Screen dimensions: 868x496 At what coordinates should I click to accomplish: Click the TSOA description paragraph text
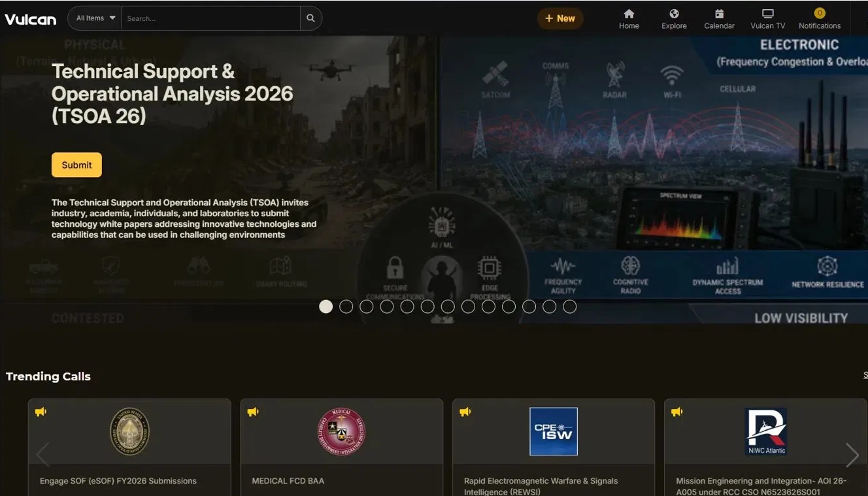tap(184, 219)
